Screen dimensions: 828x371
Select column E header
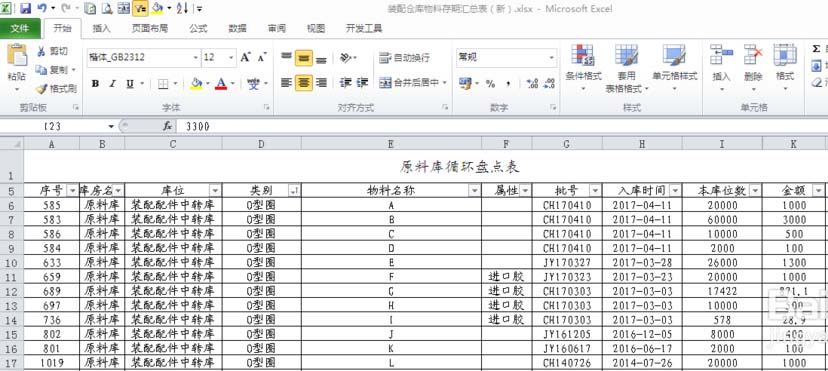coord(391,144)
